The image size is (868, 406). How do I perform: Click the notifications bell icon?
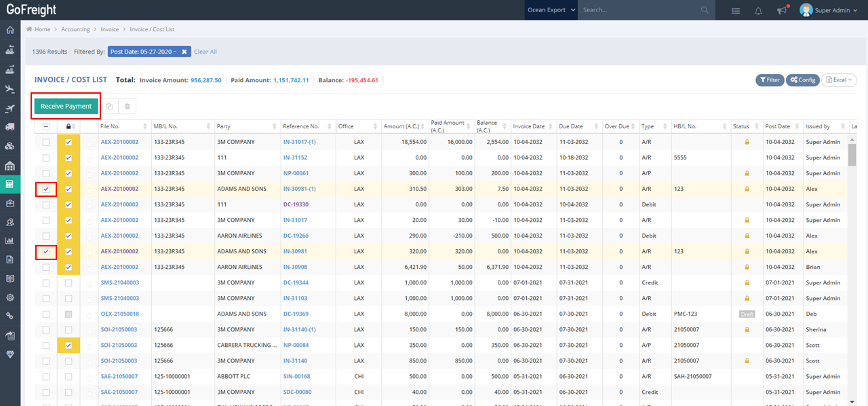click(758, 10)
